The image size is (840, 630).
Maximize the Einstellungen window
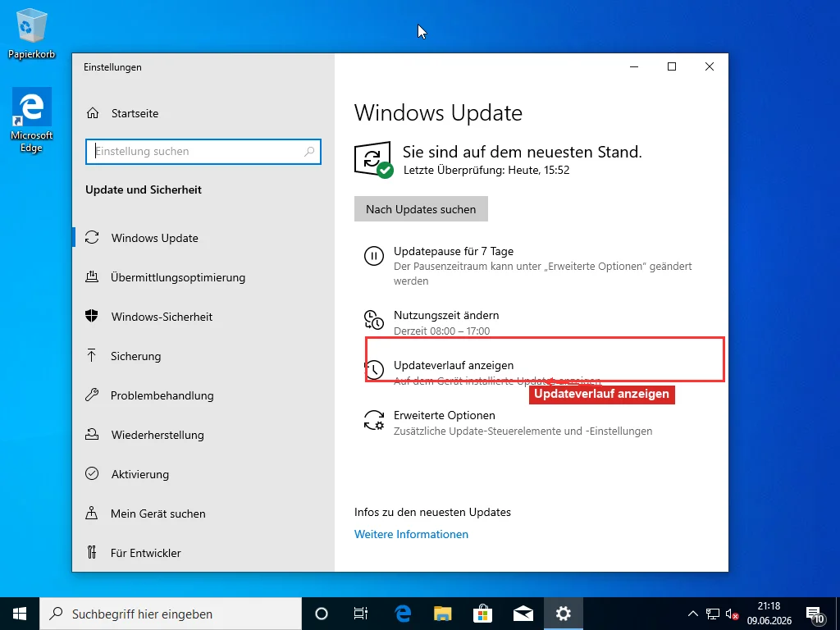pos(672,66)
